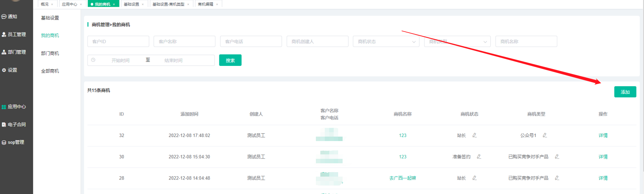Click the green 搜索 button

[230, 60]
